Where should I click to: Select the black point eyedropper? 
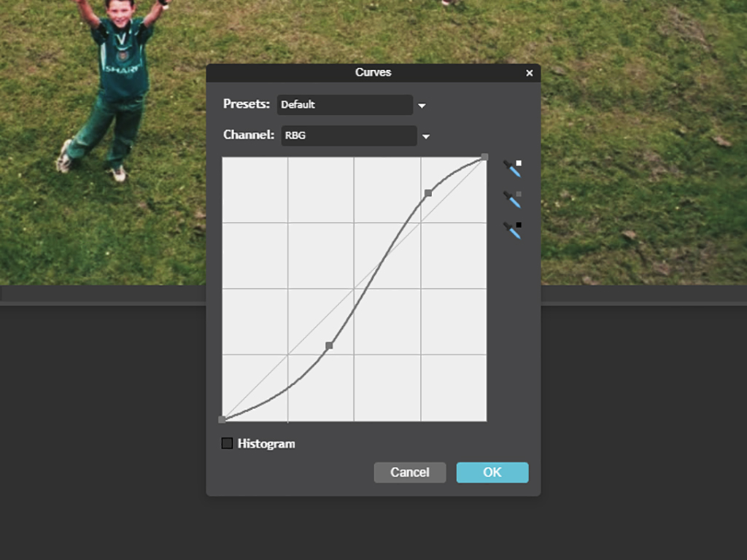click(512, 230)
